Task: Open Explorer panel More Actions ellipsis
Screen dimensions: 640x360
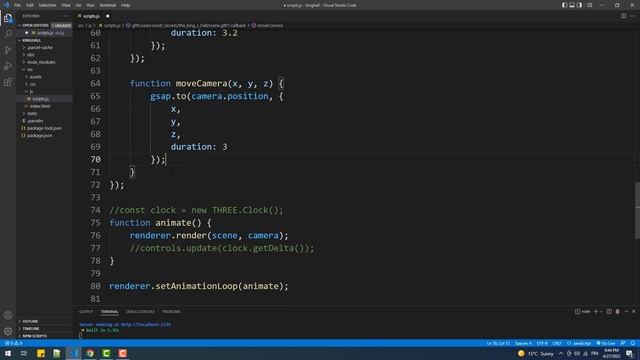Action: pyautogui.click(x=65, y=16)
